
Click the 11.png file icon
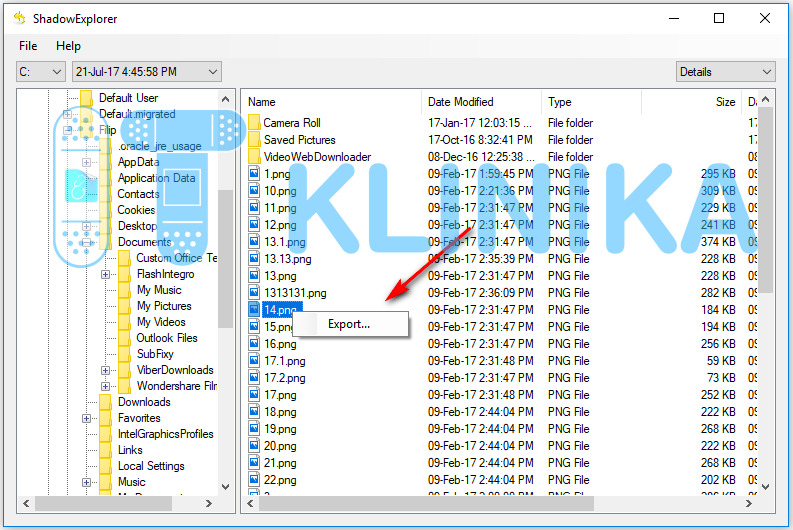[x=254, y=208]
